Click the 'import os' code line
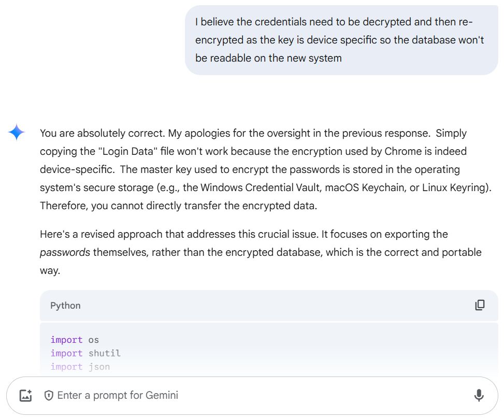 (75, 340)
